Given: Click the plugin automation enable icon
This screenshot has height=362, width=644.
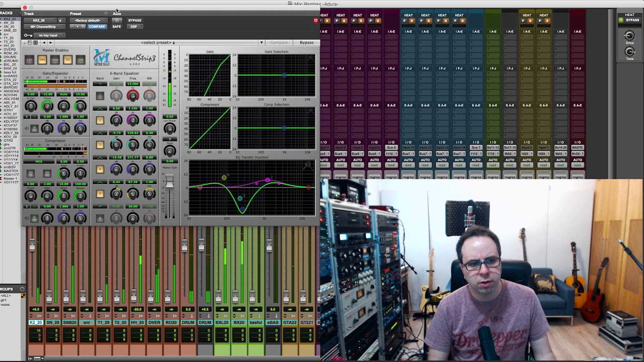Looking at the screenshot, I should (x=117, y=20).
